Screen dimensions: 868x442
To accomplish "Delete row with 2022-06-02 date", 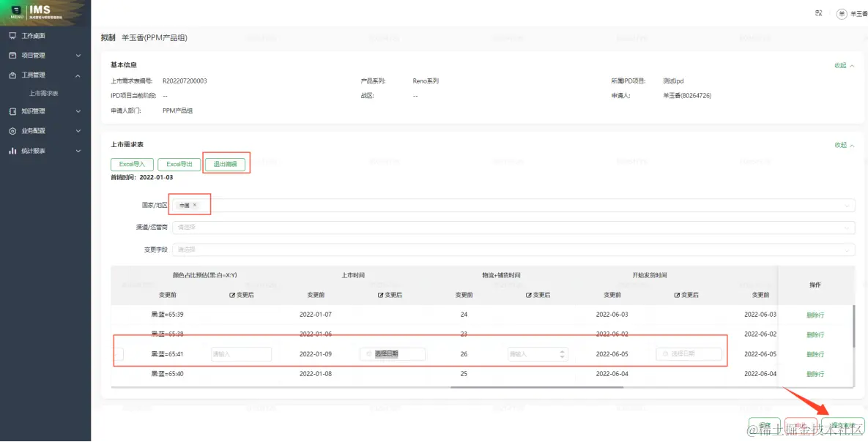I will point(815,334).
